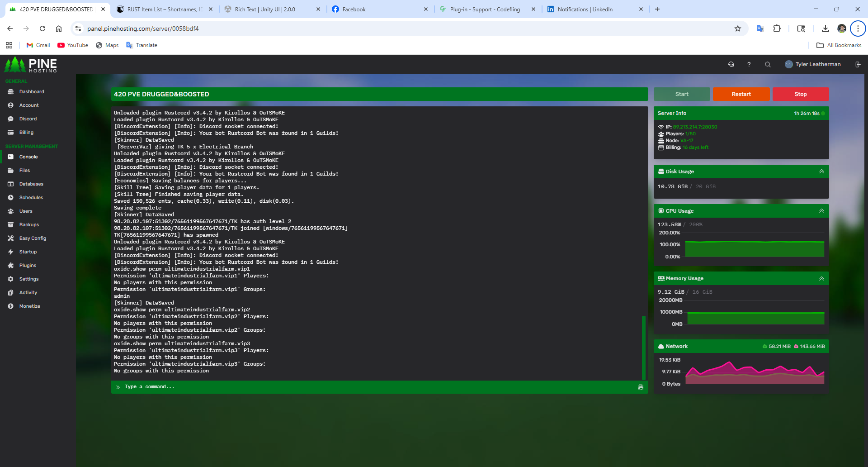Open the Files section in sidebar

click(24, 171)
